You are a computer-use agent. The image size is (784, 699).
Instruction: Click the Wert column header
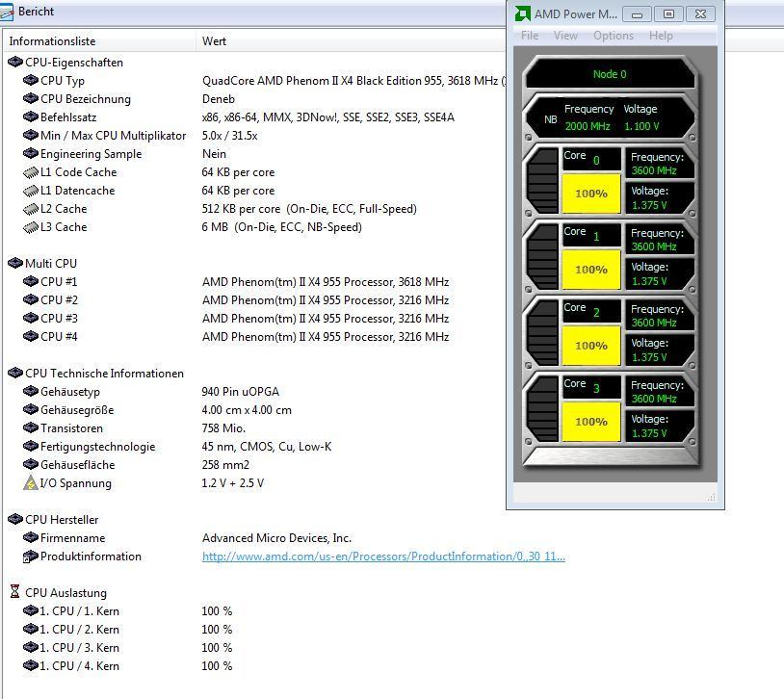pos(350,41)
